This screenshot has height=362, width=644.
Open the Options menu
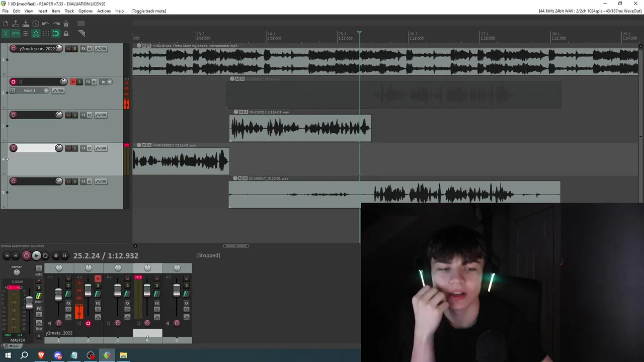pos(85,11)
